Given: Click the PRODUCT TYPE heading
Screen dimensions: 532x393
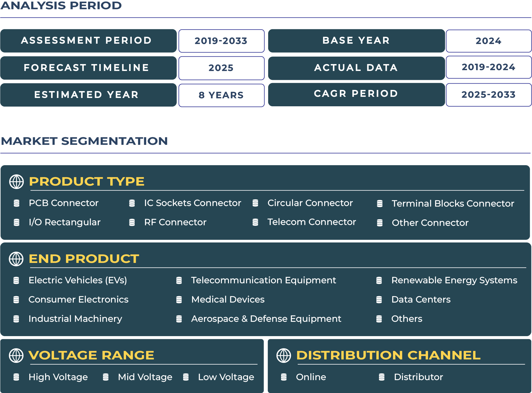Looking at the screenshot, I should [87, 182].
